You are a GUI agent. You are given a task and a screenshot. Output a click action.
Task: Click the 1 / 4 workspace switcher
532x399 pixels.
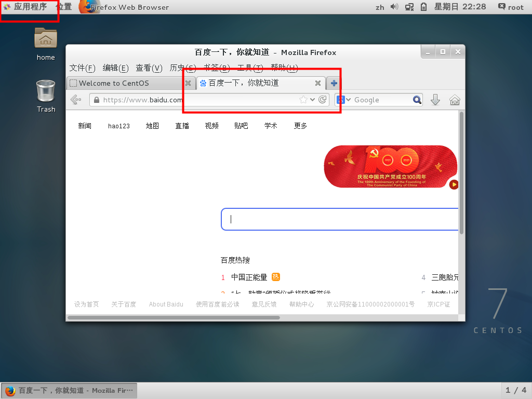[516, 390]
